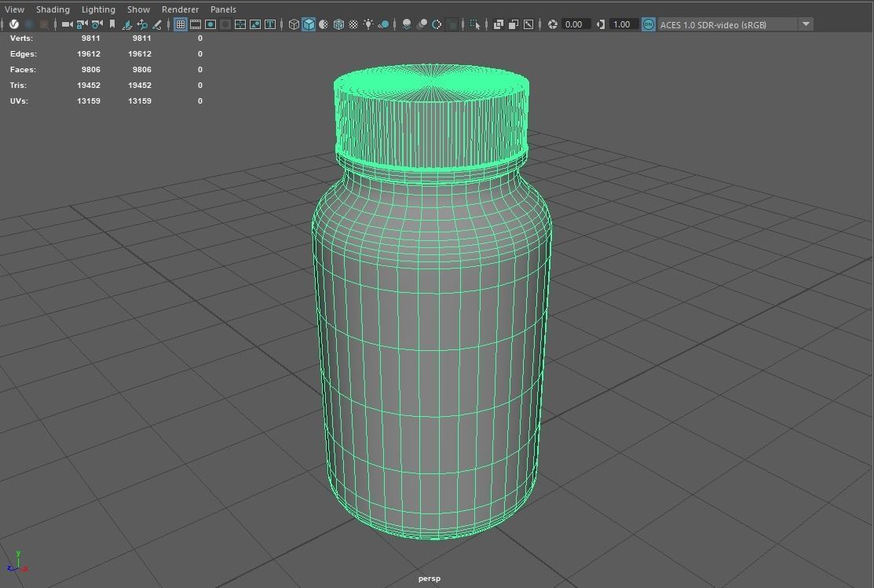Click the 'Verts:' HUD label
This screenshot has width=874, height=588.
coord(21,38)
